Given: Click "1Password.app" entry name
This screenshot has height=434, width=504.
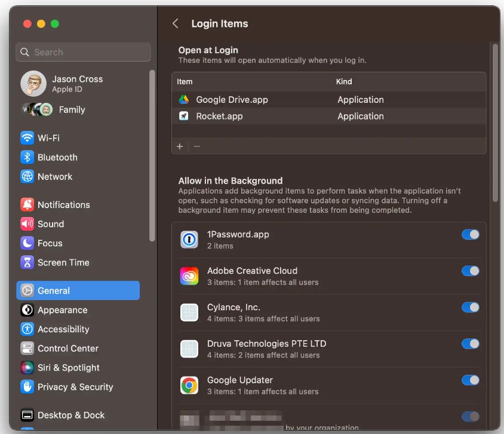Looking at the screenshot, I should (238, 234).
